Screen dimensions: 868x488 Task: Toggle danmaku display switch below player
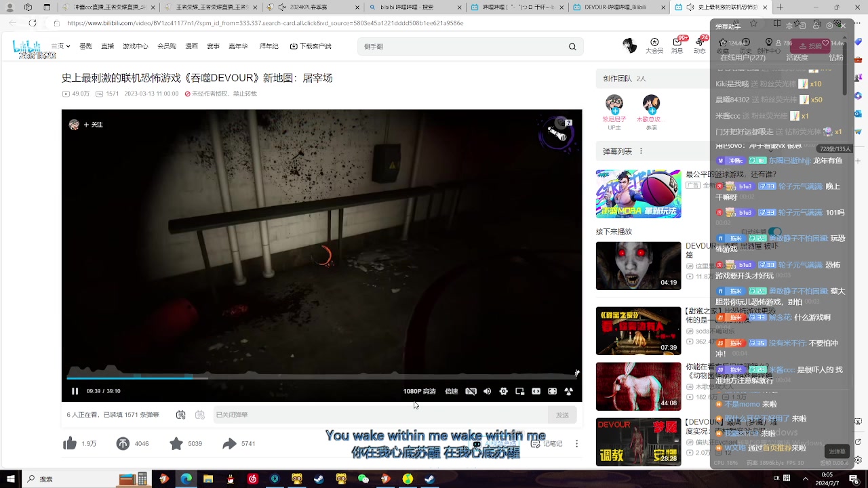pos(180,415)
